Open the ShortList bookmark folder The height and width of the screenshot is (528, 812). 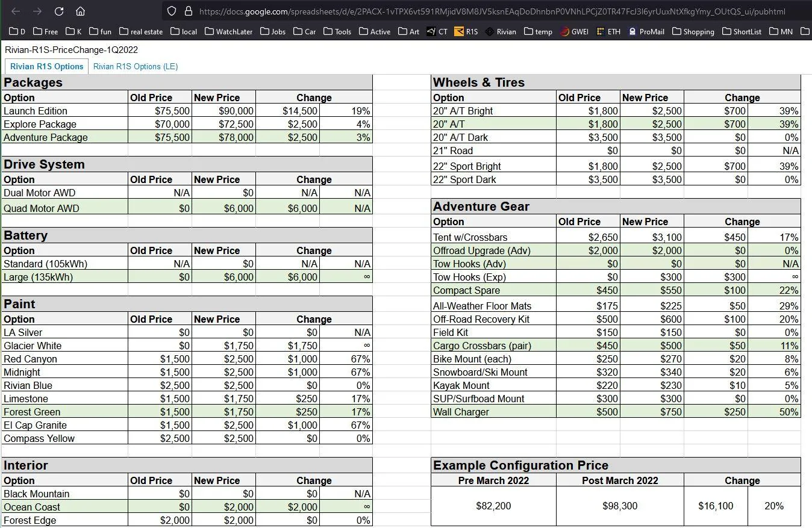point(742,31)
